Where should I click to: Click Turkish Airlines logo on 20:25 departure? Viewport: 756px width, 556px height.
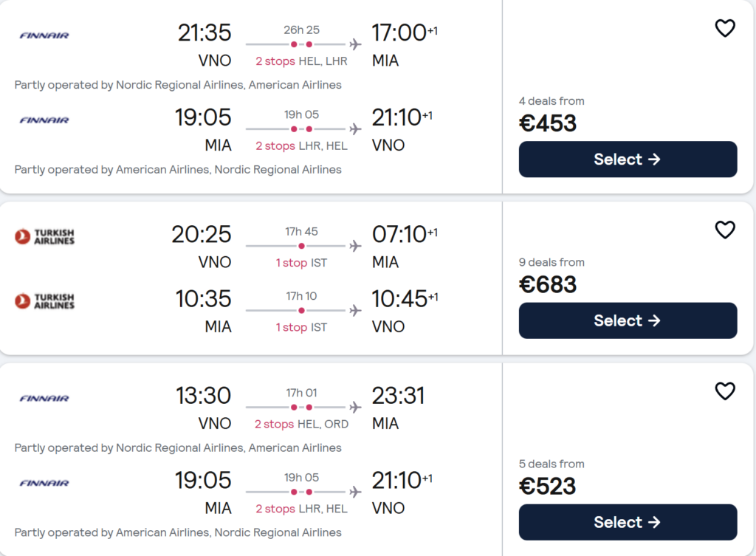click(x=44, y=236)
